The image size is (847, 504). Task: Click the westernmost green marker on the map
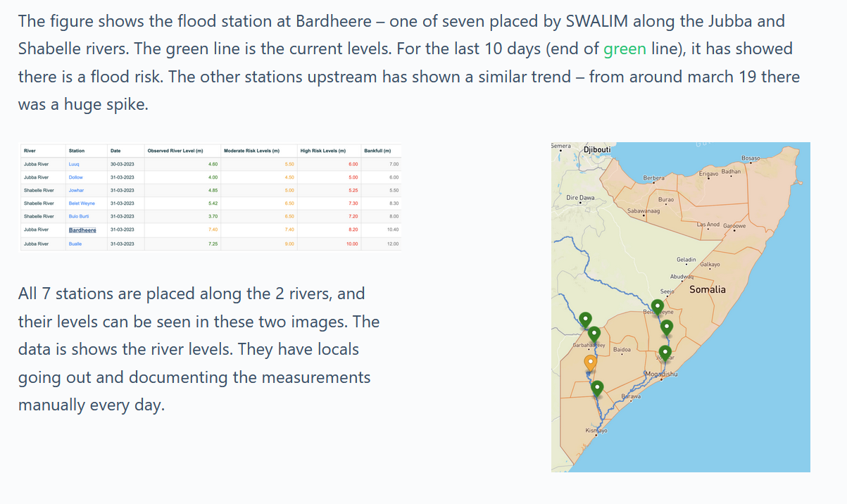click(586, 321)
